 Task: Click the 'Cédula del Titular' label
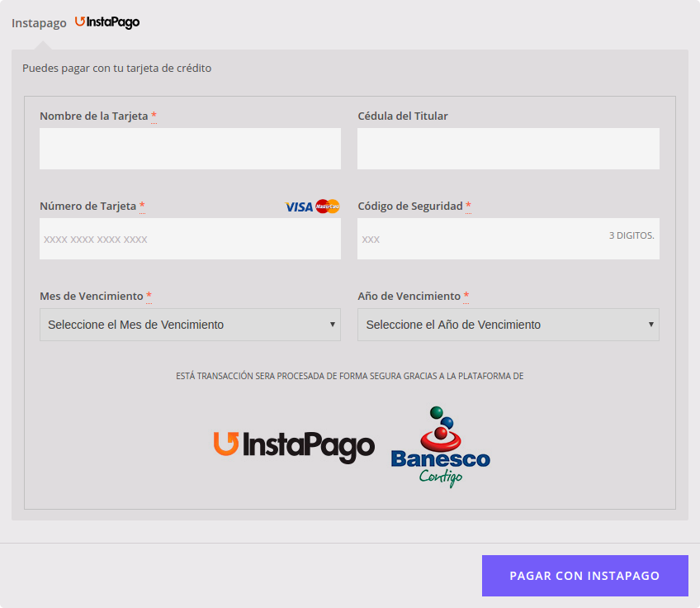(x=403, y=116)
